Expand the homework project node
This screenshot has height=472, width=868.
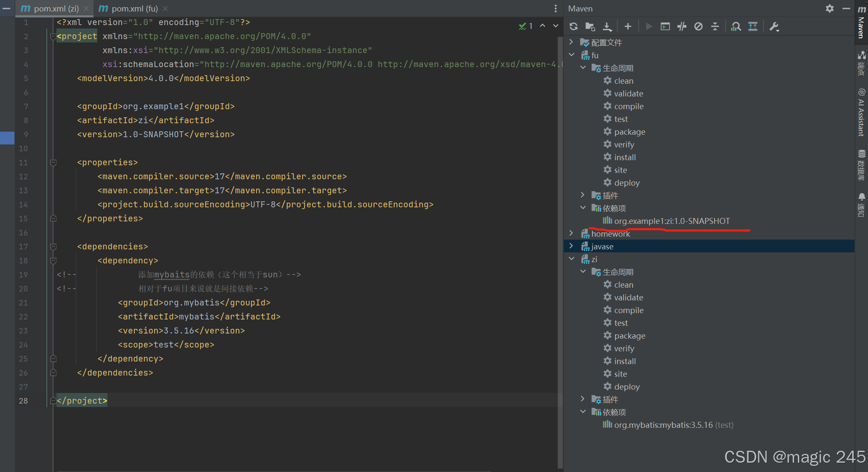(x=571, y=233)
